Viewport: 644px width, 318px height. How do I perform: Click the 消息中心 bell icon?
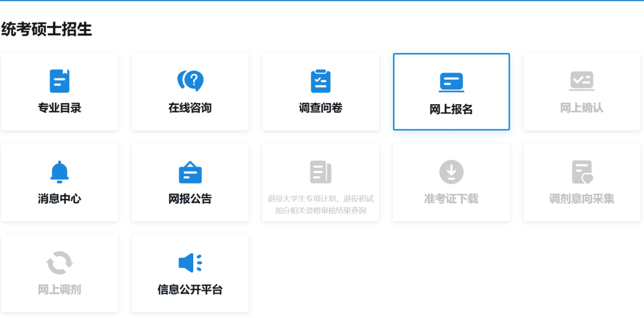(60, 172)
